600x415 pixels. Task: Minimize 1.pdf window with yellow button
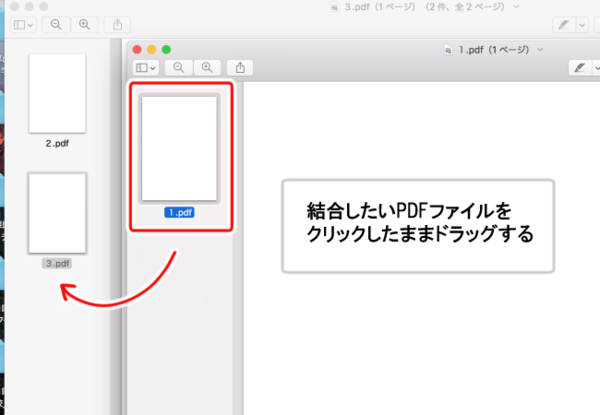[x=152, y=50]
